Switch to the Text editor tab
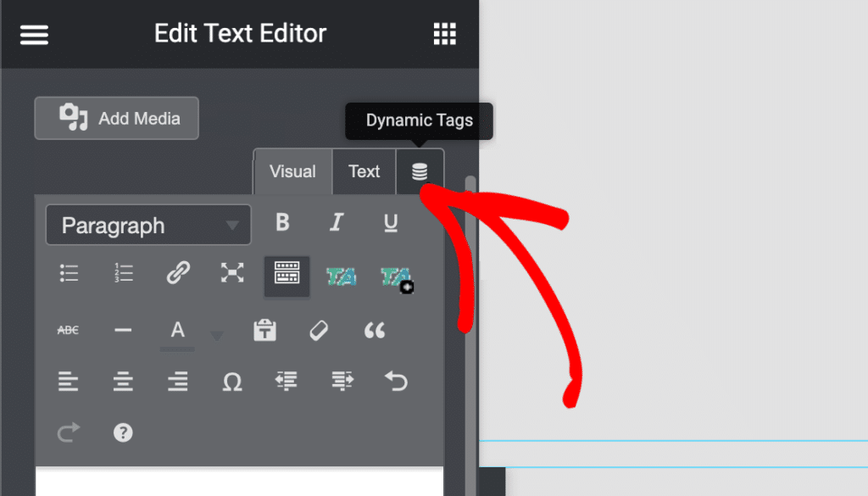The image size is (868, 496). pos(364,172)
